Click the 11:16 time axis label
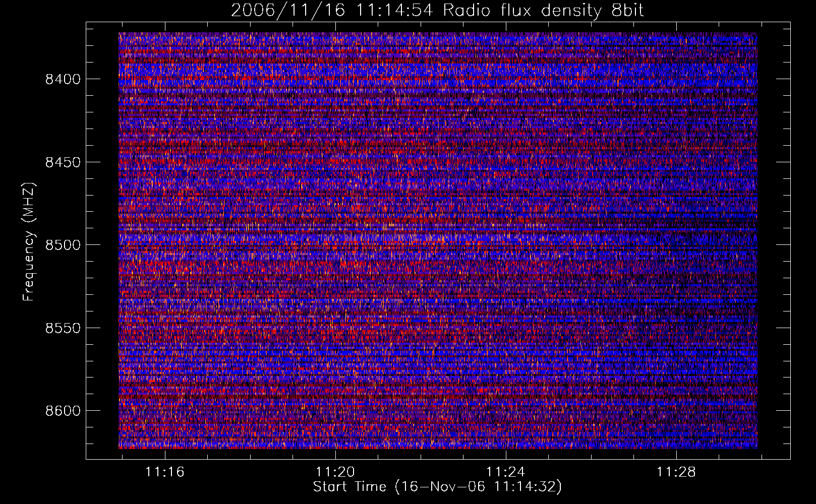Image resolution: width=816 pixels, height=504 pixels. tap(165, 472)
